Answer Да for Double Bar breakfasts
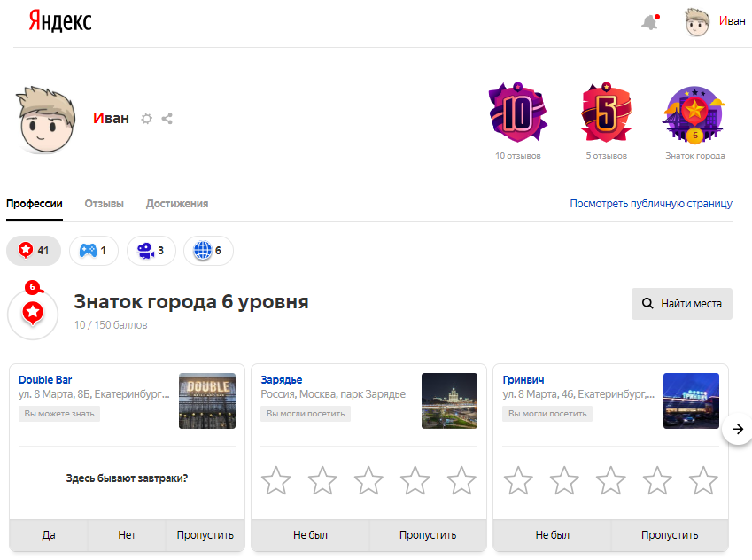The image size is (752, 560). click(x=49, y=535)
